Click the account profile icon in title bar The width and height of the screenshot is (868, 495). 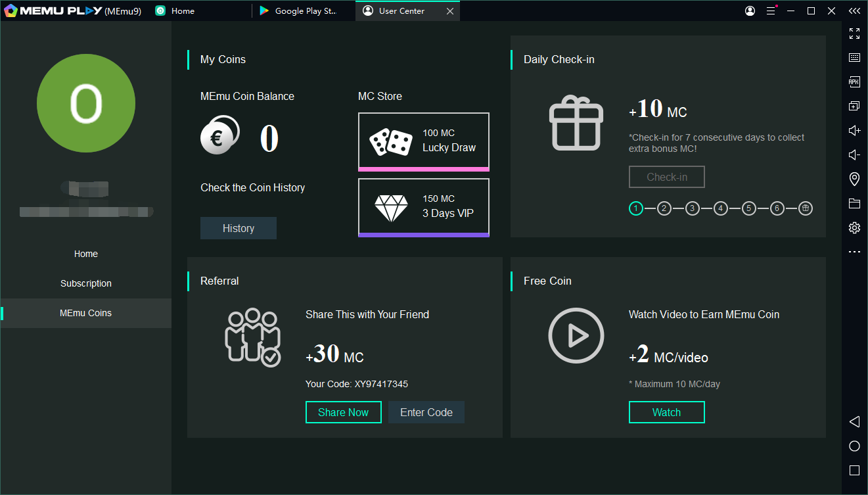tap(750, 11)
